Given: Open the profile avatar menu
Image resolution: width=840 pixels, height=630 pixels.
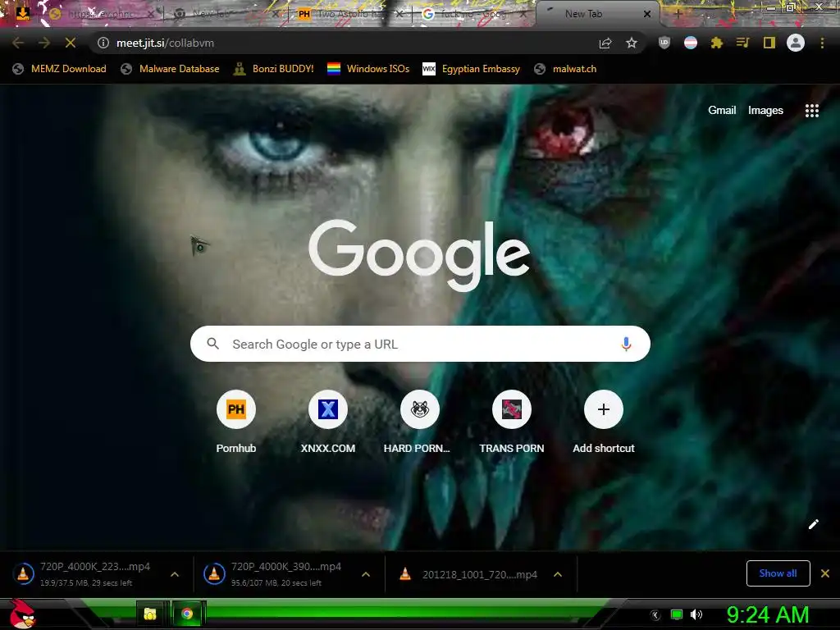Looking at the screenshot, I should [x=796, y=43].
